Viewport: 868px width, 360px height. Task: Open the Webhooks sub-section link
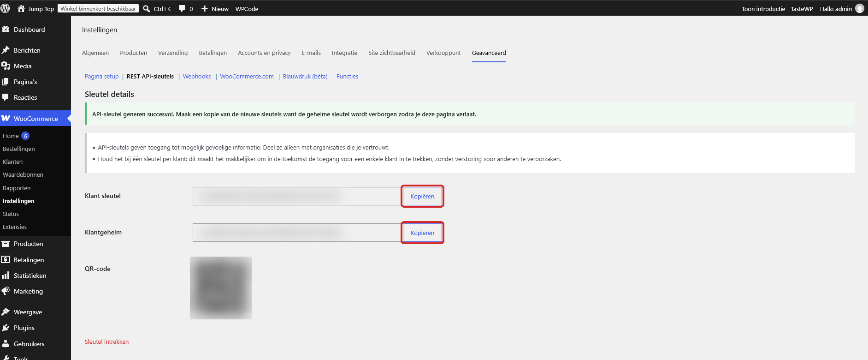197,77
